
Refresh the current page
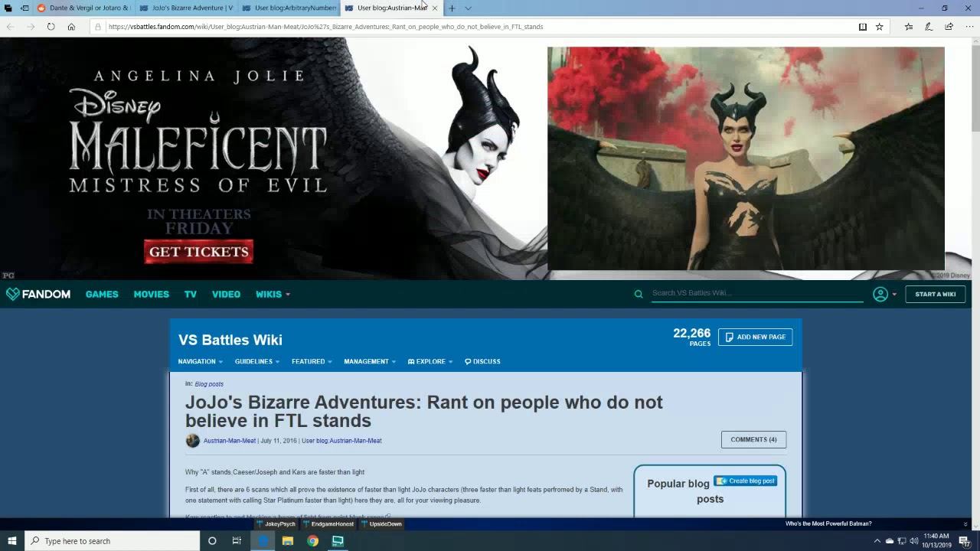click(x=51, y=27)
